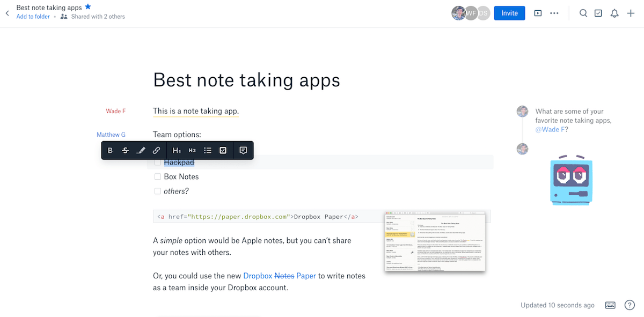644x317 pixels.
Task: Insert a link using the chain icon
Action: 157,151
